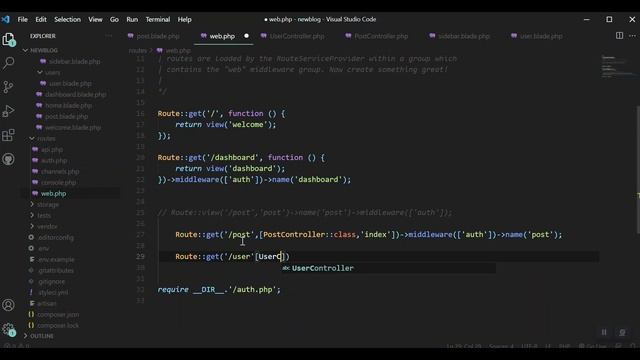Open the Terminal menu

(158, 19)
